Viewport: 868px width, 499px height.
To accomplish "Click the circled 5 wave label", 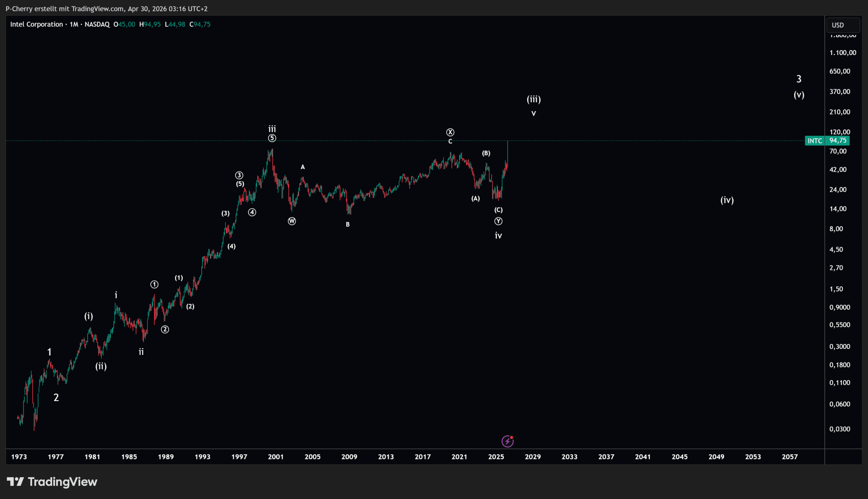I will 272,138.
